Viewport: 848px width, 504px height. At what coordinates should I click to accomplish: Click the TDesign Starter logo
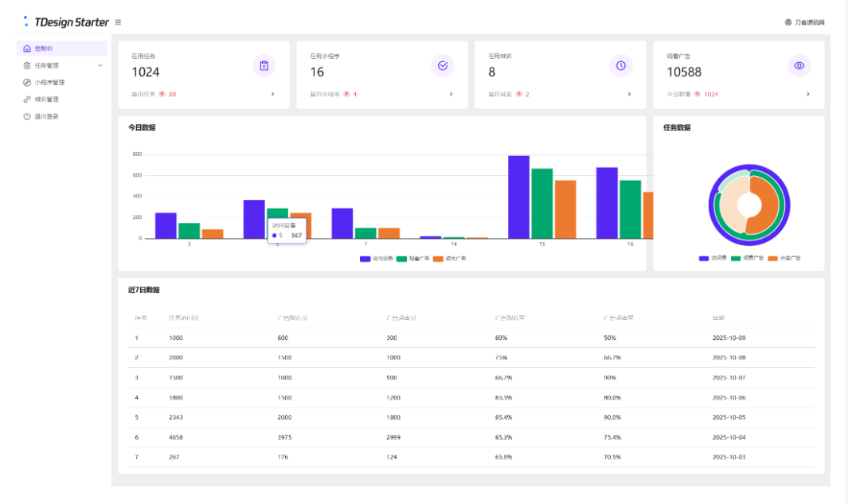[67, 22]
